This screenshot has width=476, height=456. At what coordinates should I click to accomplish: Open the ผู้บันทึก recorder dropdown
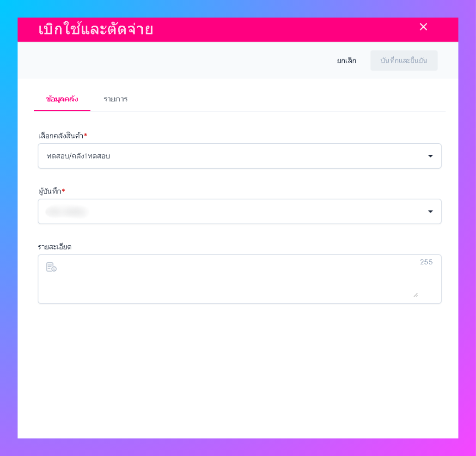239,212
